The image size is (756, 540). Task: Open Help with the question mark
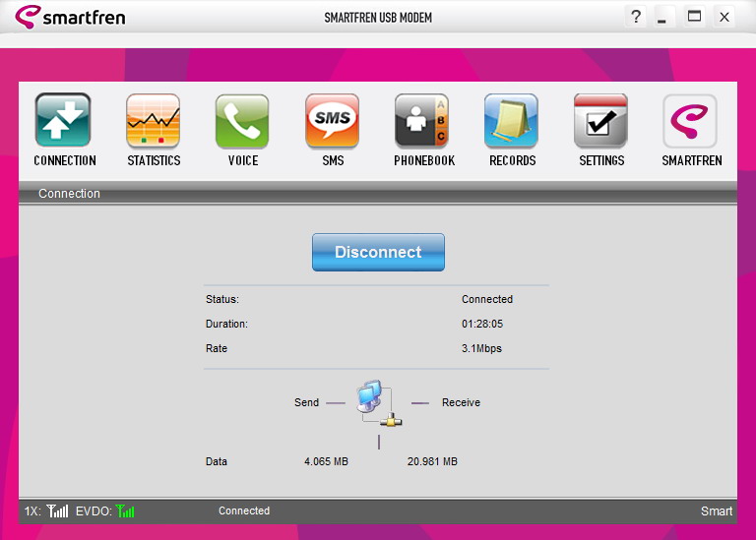pos(636,17)
